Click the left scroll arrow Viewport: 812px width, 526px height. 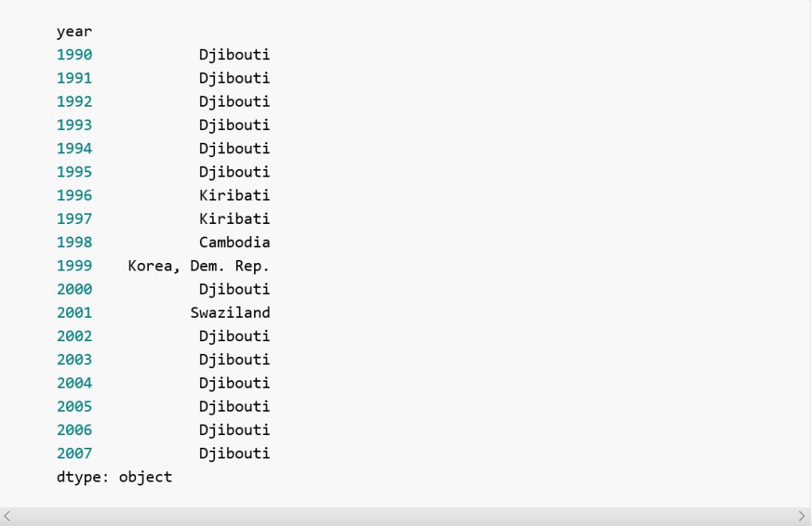(8, 516)
